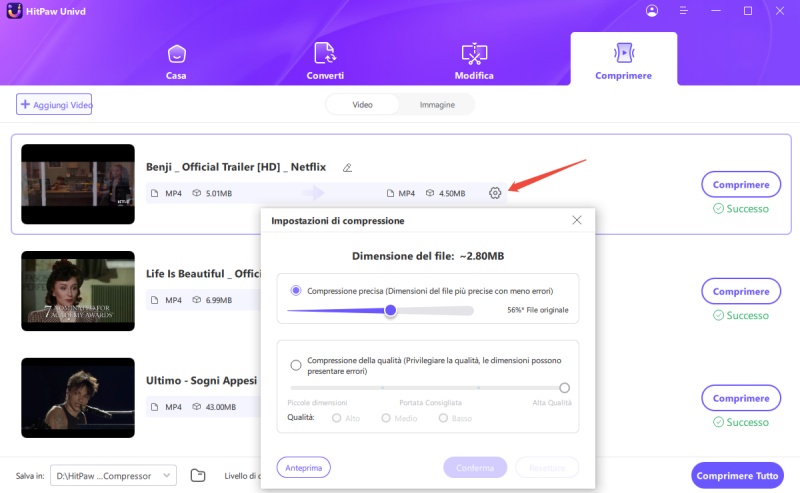The height and width of the screenshot is (493, 800).
Task: Click the size cube icon beside 6.99MB
Action: [x=196, y=300]
